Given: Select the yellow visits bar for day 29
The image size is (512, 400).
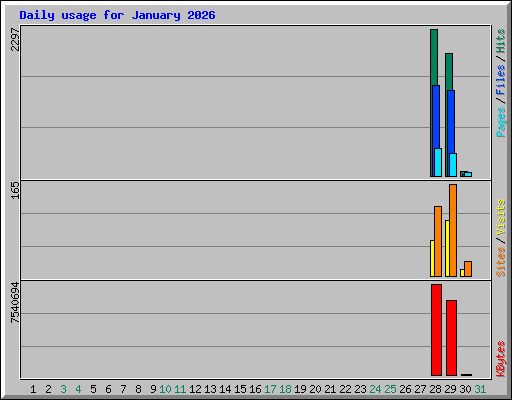Looking at the screenshot, I should pyautogui.click(x=447, y=248).
